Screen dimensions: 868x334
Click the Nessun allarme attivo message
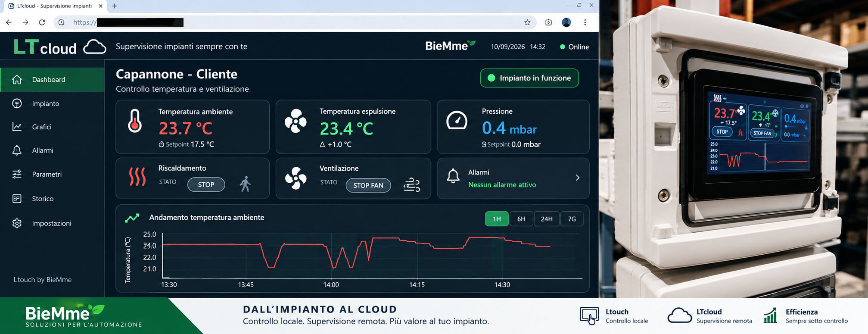502,185
